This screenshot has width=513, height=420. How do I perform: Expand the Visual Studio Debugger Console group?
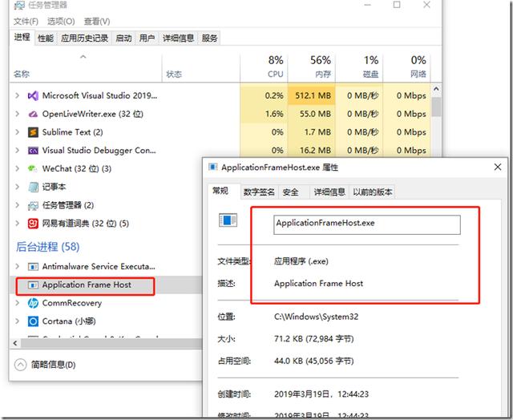click(x=18, y=151)
